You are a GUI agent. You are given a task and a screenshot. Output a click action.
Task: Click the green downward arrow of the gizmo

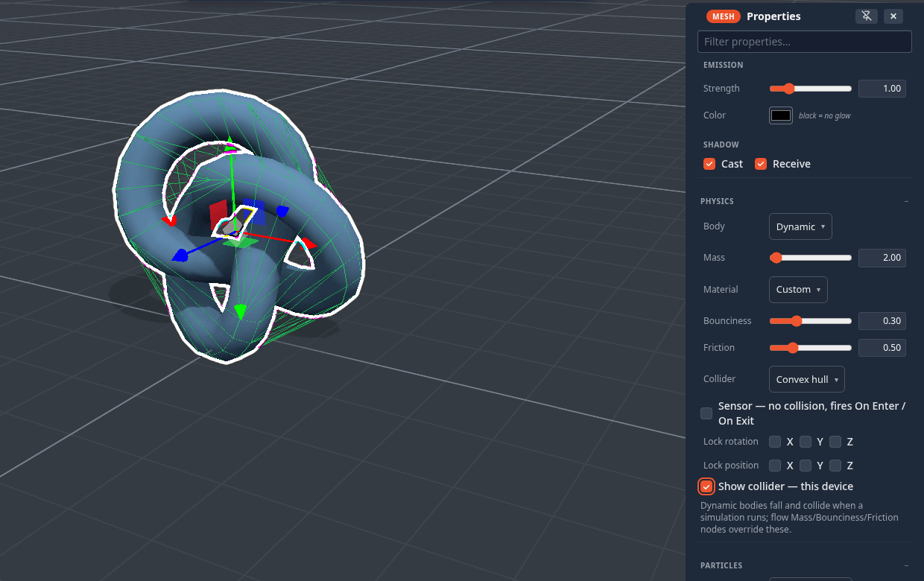tap(240, 311)
